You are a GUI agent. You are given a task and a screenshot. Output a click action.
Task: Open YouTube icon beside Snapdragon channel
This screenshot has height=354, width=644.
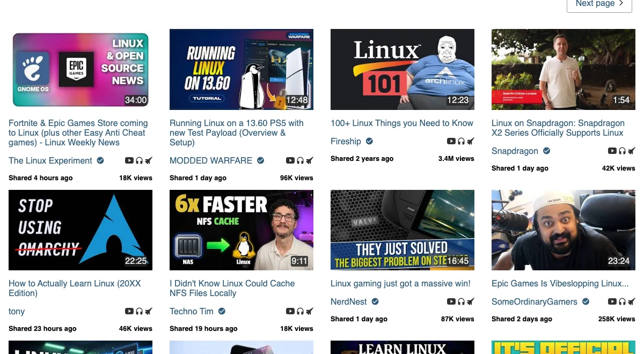pyautogui.click(x=612, y=151)
